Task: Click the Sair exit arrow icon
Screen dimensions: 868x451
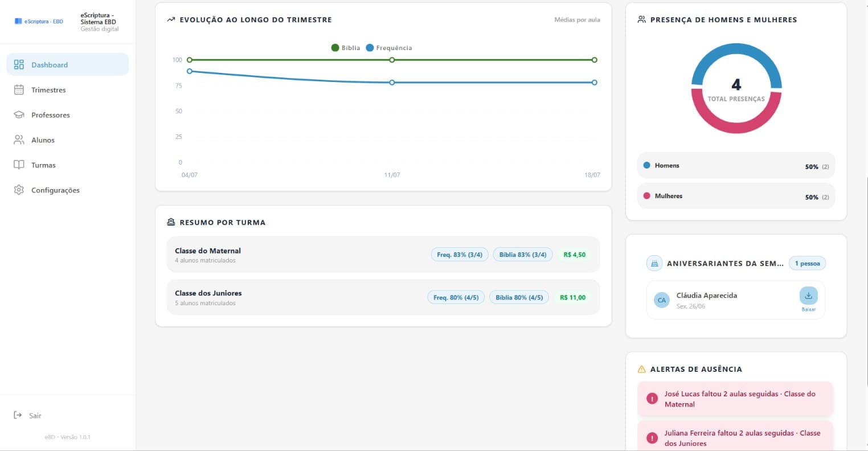Action: pyautogui.click(x=18, y=415)
